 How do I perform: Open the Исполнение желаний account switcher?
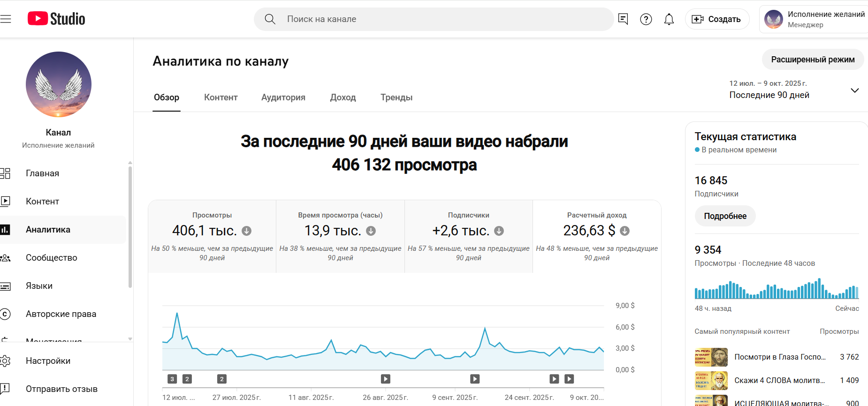tap(814, 19)
